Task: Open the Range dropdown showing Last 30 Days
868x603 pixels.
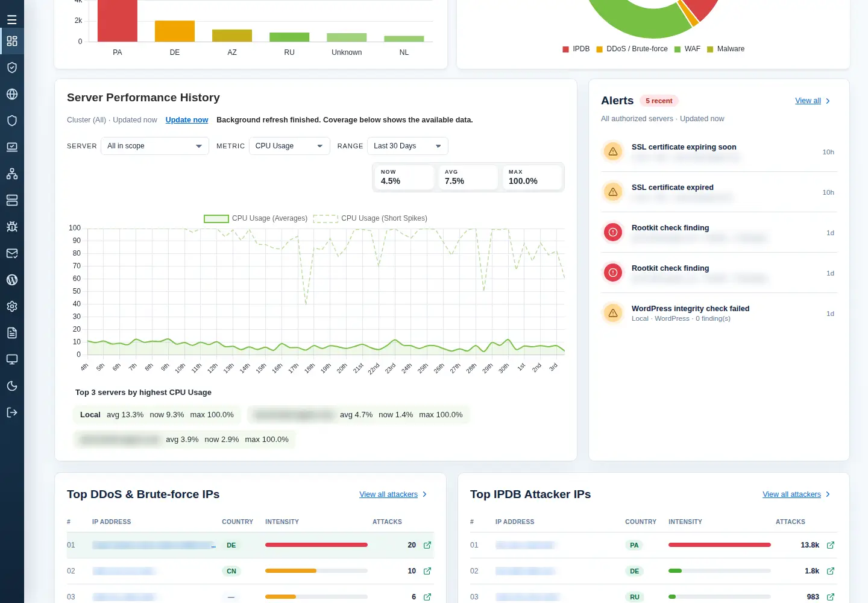Action: 407,146
